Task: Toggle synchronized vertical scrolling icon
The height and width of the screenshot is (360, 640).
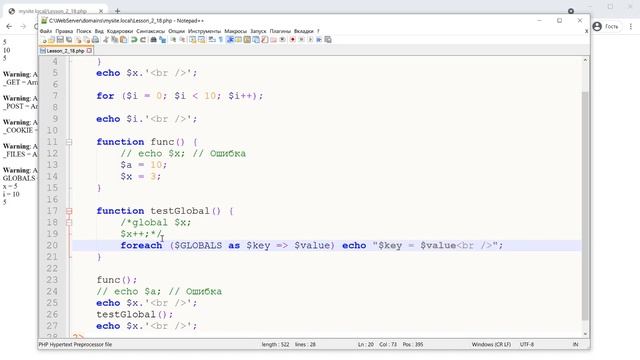Action: point(192,40)
